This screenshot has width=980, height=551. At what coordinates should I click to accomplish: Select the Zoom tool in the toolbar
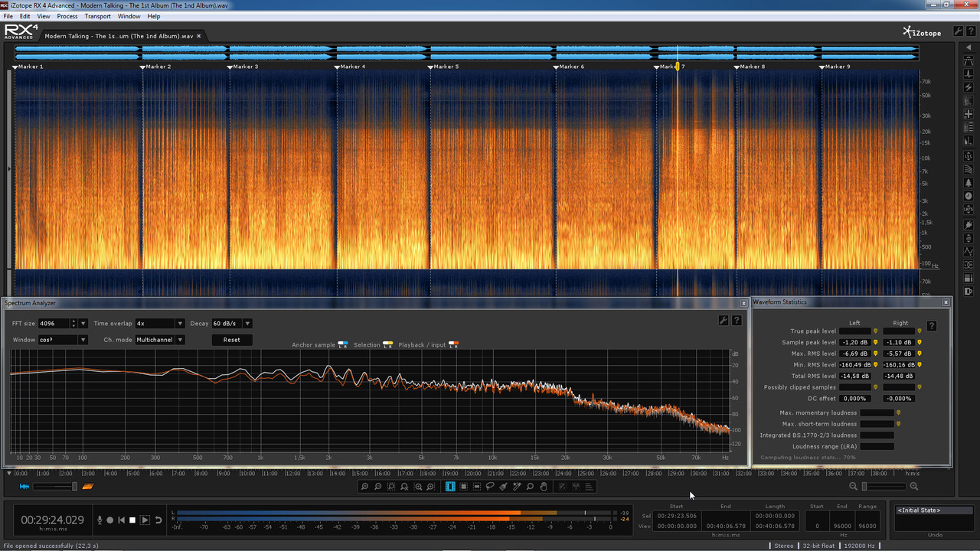[x=530, y=487]
